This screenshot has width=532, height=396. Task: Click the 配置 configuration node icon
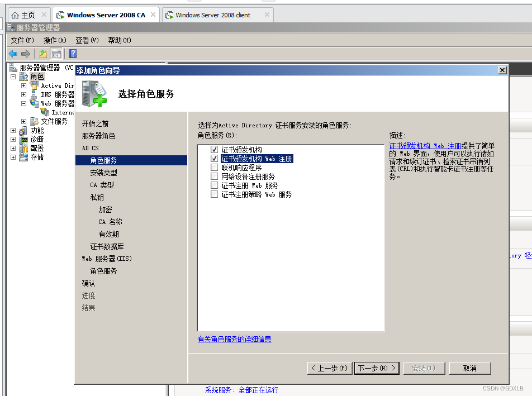click(23, 148)
